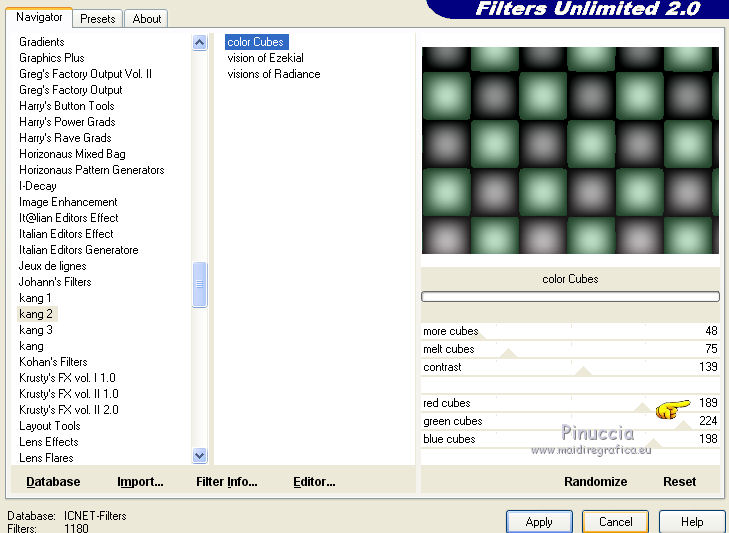Select Italian Editors Generatore
This screenshot has height=533, width=729.
(x=79, y=250)
